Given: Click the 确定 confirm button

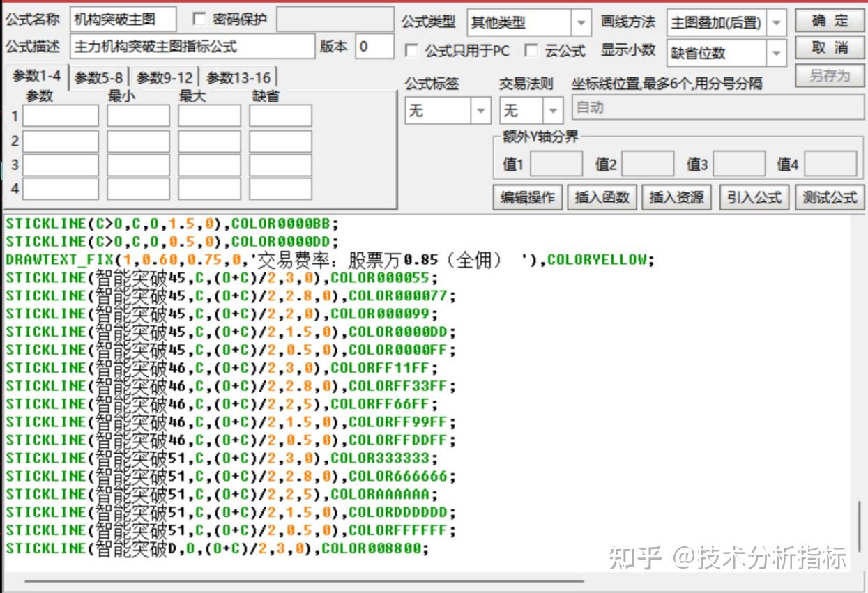Looking at the screenshot, I should [829, 20].
